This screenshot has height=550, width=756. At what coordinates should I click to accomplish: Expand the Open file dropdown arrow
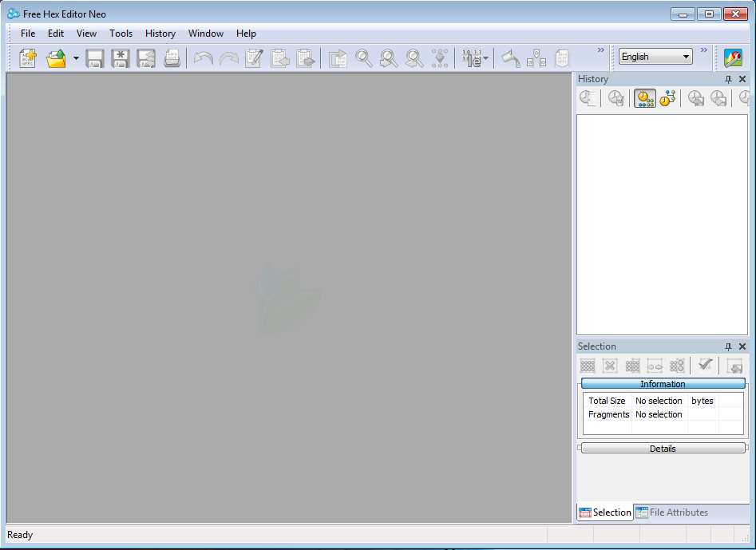click(x=76, y=58)
